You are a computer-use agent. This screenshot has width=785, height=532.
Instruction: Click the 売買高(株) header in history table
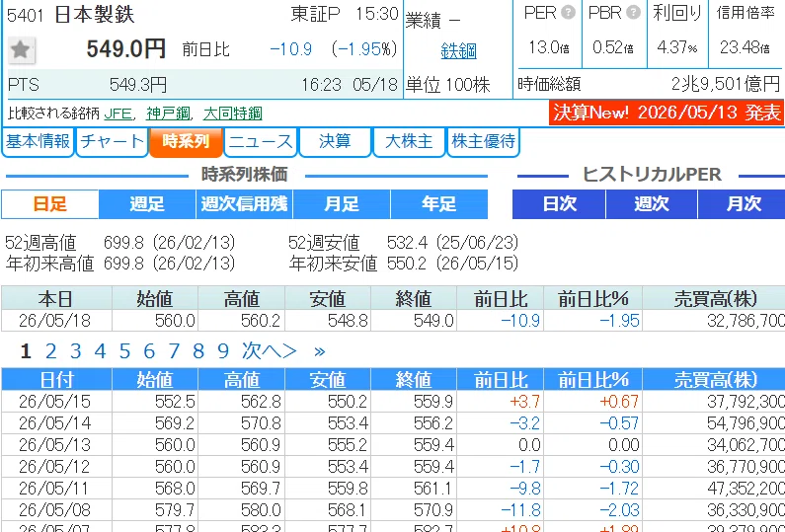pyautogui.click(x=715, y=380)
